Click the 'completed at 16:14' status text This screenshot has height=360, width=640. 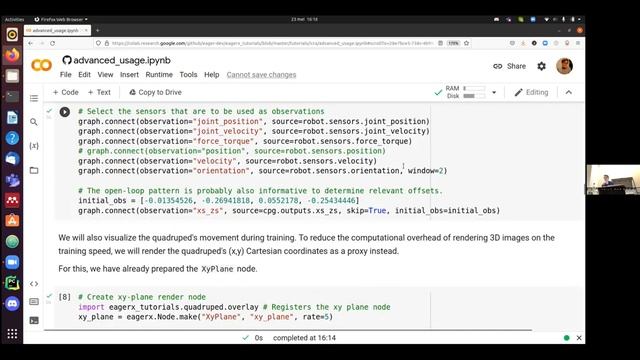click(x=304, y=338)
